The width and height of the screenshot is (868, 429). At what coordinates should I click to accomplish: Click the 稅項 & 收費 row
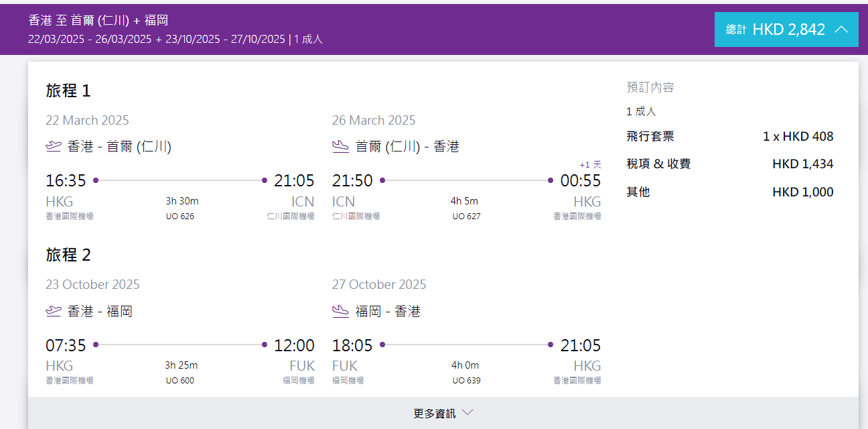pyautogui.click(x=729, y=164)
